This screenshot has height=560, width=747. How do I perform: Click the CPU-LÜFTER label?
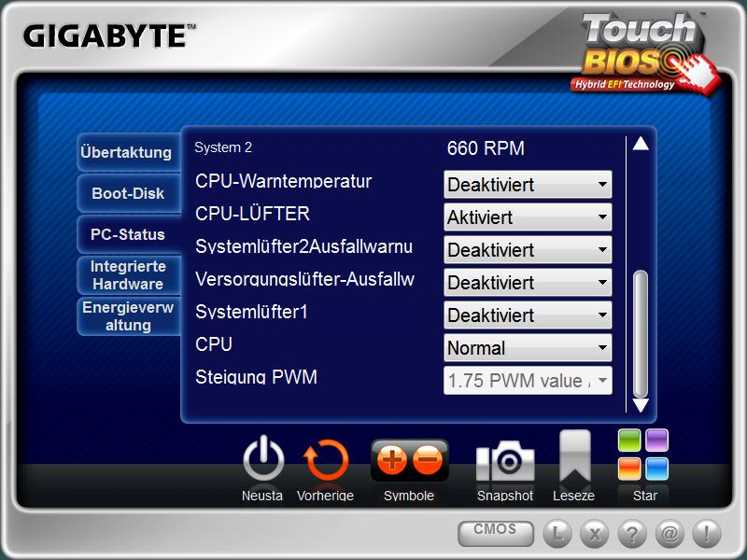(252, 214)
